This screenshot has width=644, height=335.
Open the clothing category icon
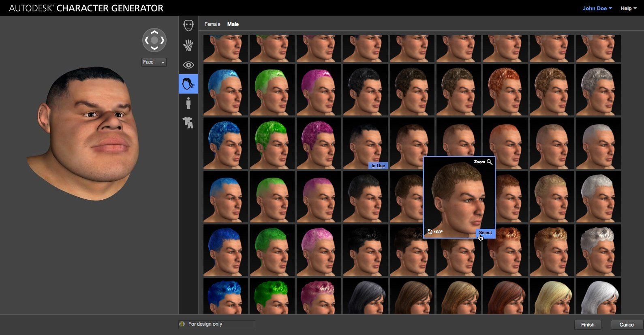point(188,122)
